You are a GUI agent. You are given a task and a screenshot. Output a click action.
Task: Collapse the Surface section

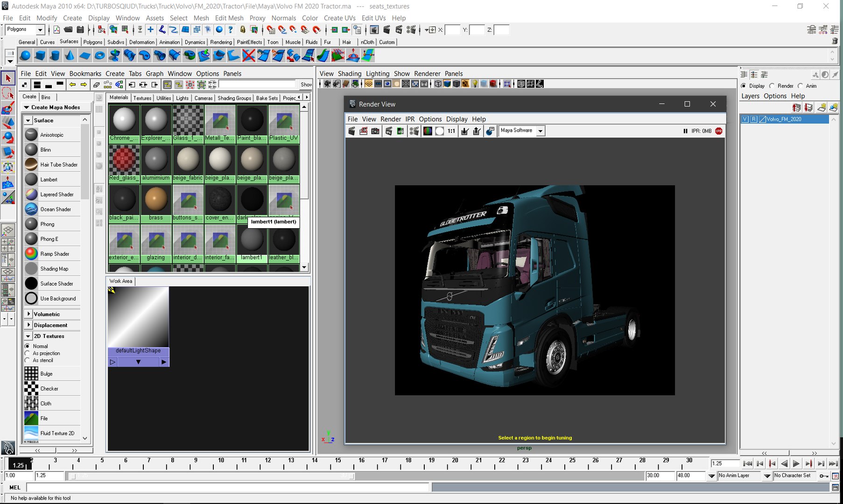28,120
